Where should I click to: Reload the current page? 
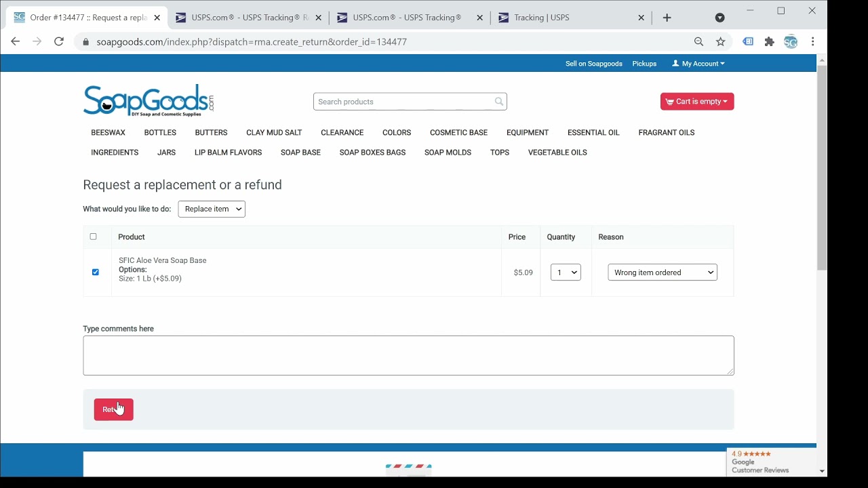pyautogui.click(x=59, y=42)
